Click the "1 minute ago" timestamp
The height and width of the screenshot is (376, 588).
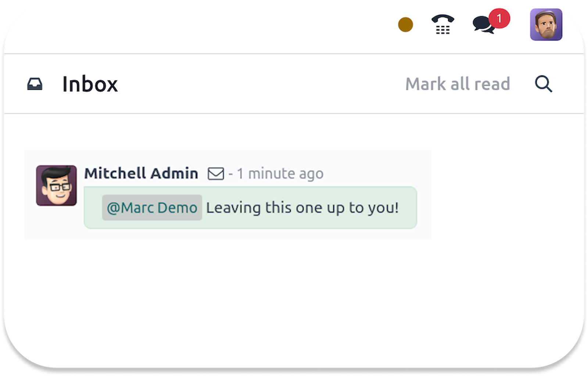coord(280,174)
